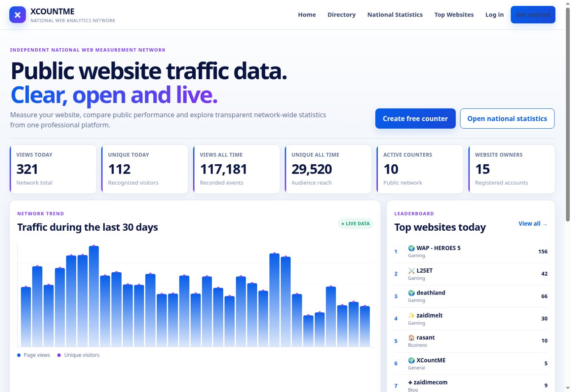Click the 156 view count for WAP - HEROES 5
The height and width of the screenshot is (392, 571).
coord(543,251)
